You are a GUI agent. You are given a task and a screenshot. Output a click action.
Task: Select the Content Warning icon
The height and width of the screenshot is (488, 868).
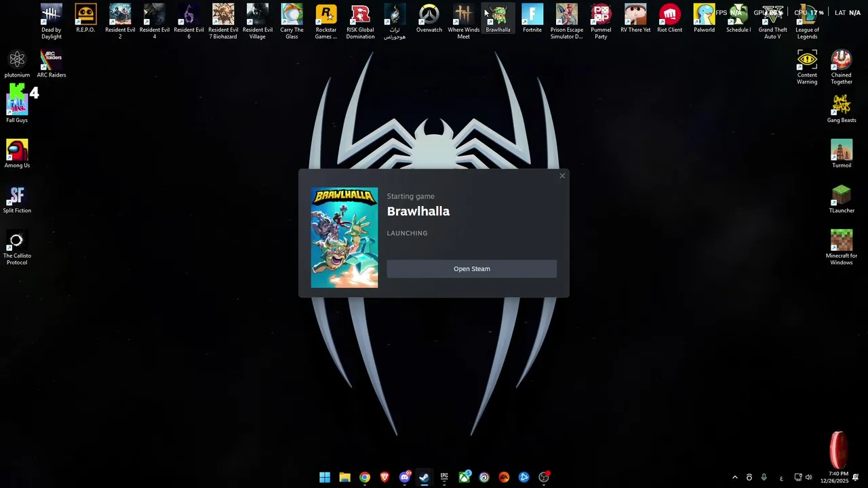[x=807, y=67]
